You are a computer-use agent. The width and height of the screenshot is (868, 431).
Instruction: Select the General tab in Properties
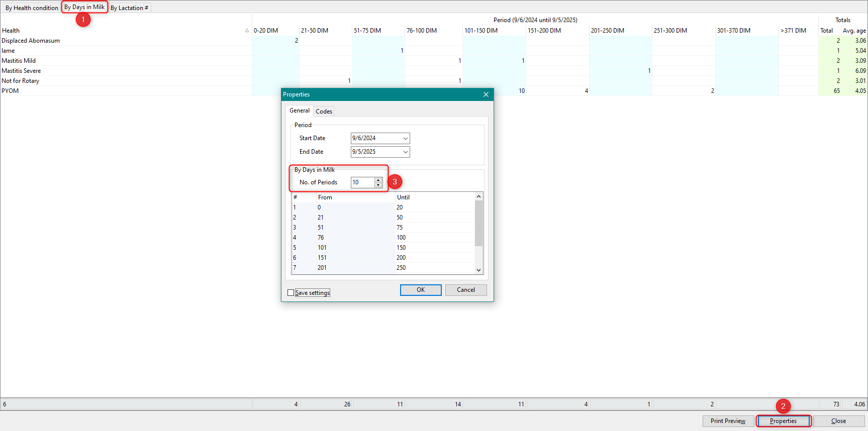tap(300, 111)
